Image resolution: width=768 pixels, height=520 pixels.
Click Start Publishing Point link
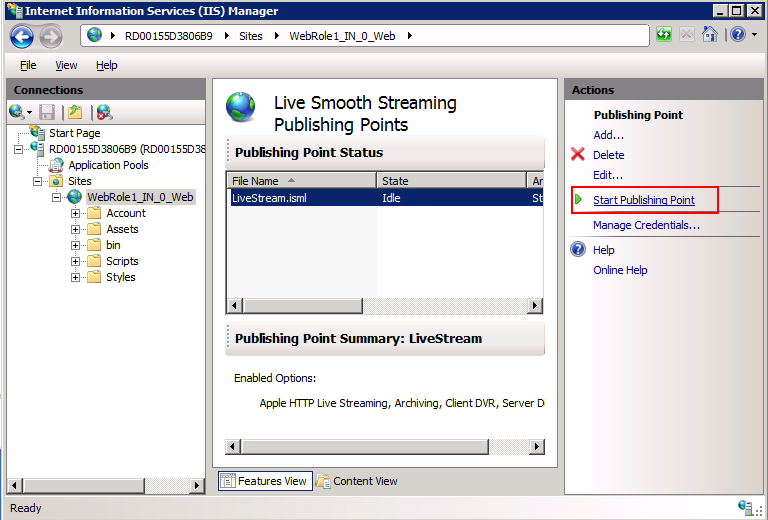pos(644,200)
